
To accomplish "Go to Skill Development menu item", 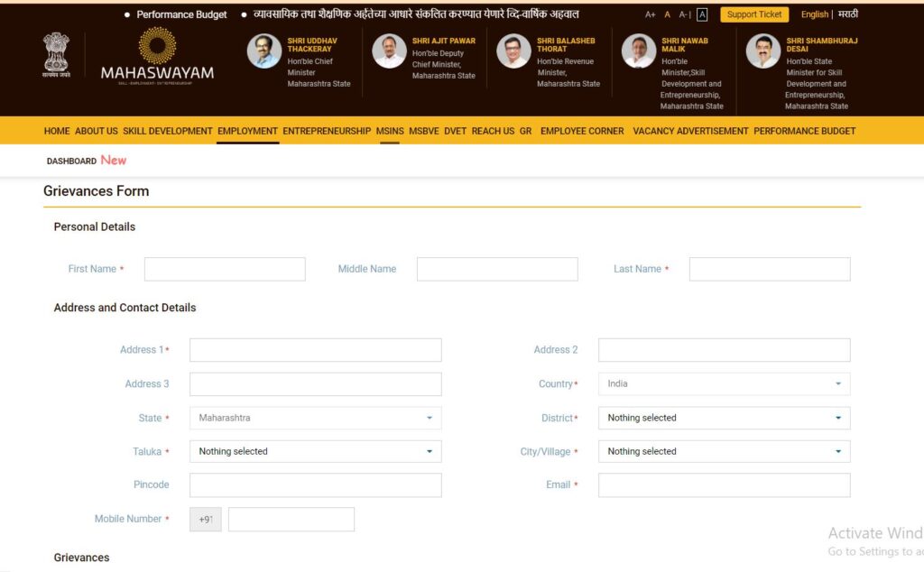I will 168,131.
